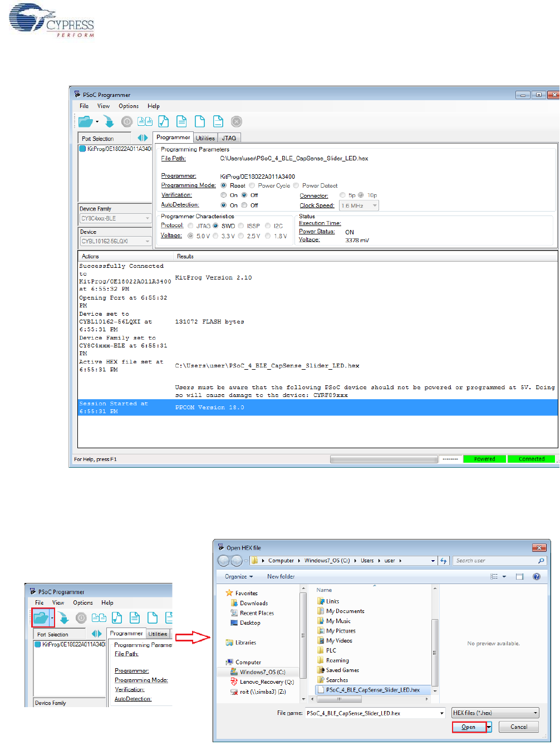Select the Power Detect programming mode radio button
This screenshot has width=560, height=745.
tap(296, 185)
